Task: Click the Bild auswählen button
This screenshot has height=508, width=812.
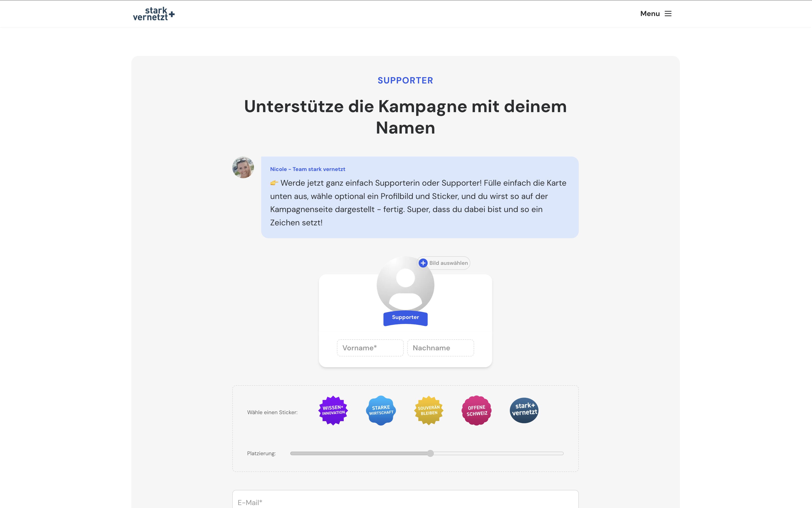Action: [448, 263]
